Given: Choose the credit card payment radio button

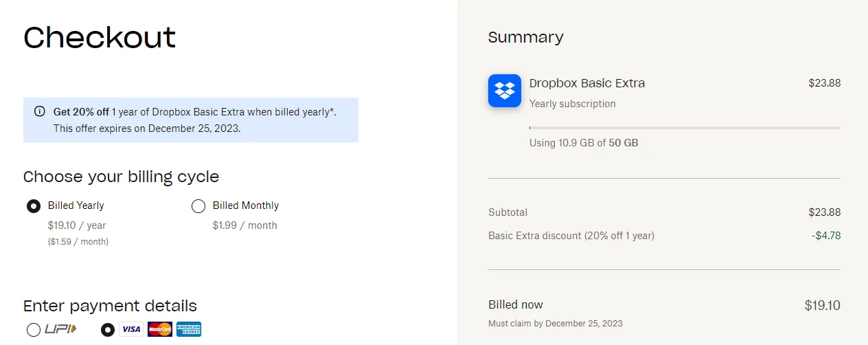Looking at the screenshot, I should point(107,330).
